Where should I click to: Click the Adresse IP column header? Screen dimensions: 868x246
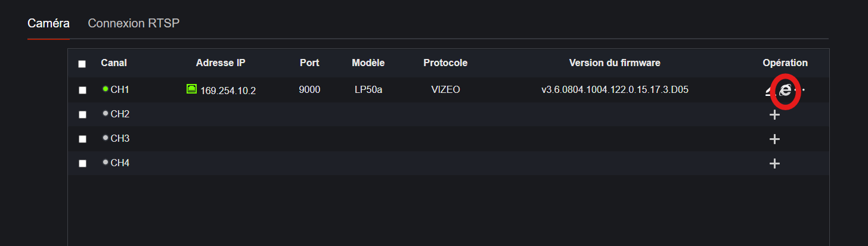[221, 63]
